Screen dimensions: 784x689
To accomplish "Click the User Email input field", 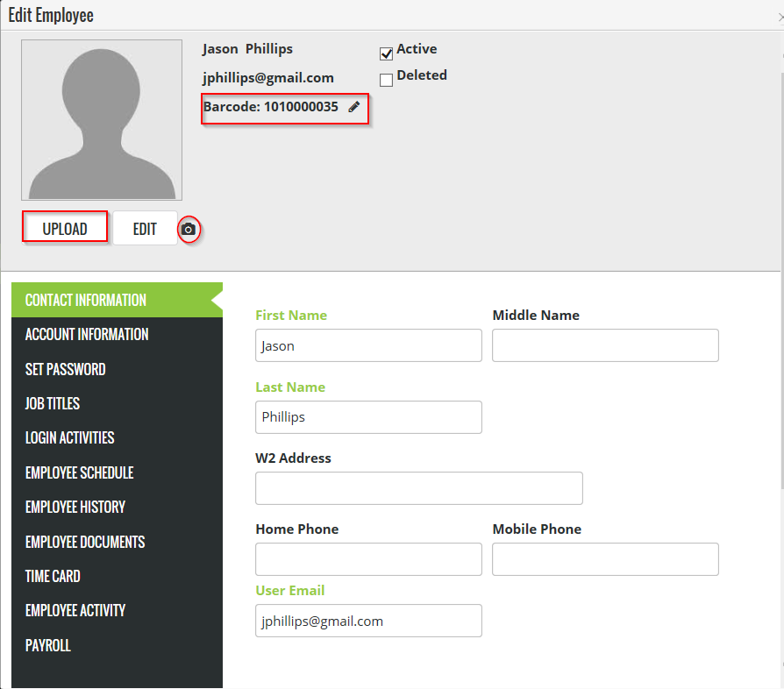I will pyautogui.click(x=368, y=621).
